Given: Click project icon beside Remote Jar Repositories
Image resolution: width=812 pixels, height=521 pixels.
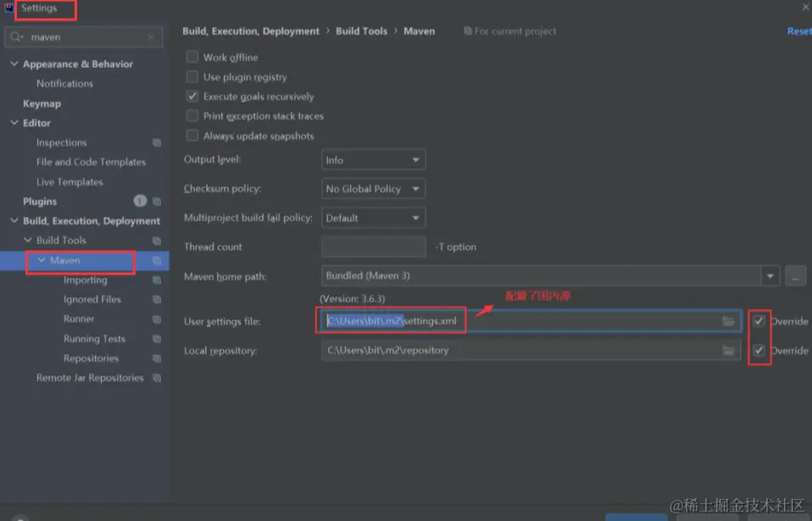Looking at the screenshot, I should tap(157, 378).
